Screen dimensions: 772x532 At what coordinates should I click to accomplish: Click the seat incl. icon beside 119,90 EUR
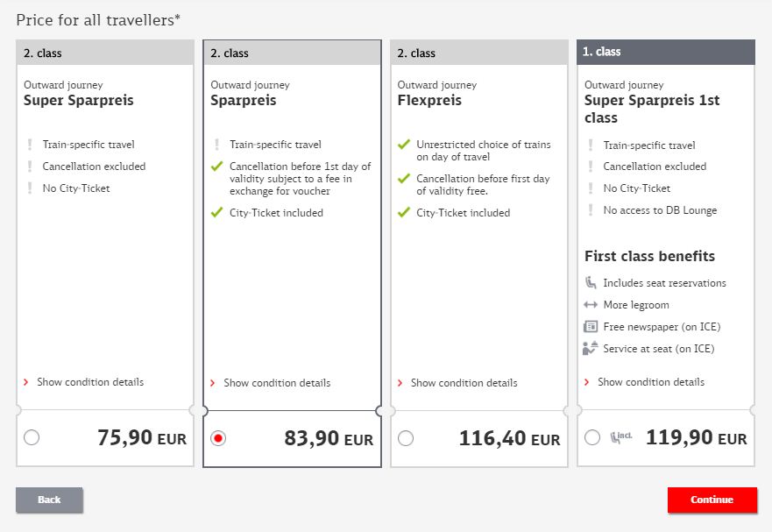pos(621,437)
